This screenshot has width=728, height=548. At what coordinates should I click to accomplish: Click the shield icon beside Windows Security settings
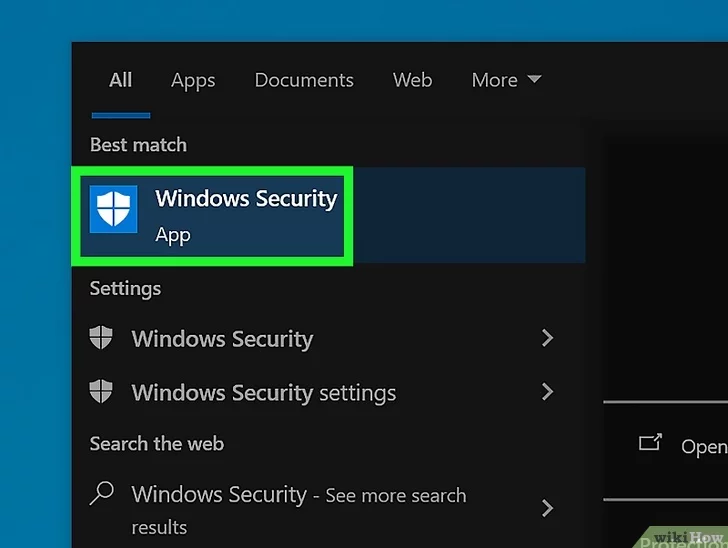point(101,391)
